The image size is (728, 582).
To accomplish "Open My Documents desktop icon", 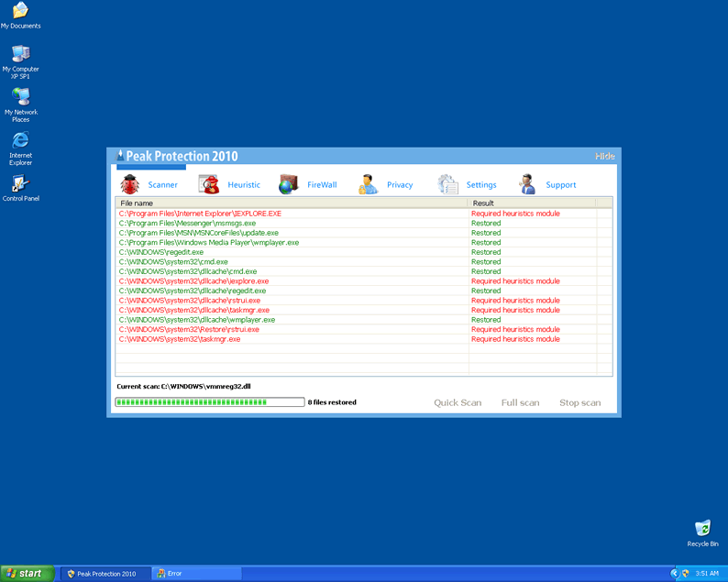I will pyautogui.click(x=20, y=12).
